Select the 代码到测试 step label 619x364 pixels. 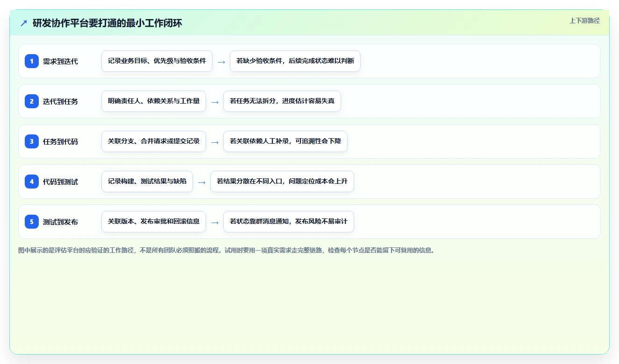[x=60, y=182]
